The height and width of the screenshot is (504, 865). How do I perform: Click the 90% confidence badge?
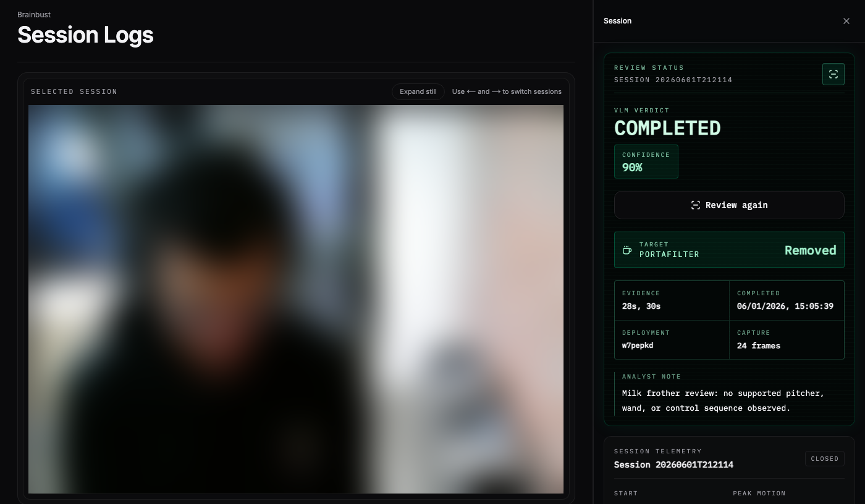[646, 161]
